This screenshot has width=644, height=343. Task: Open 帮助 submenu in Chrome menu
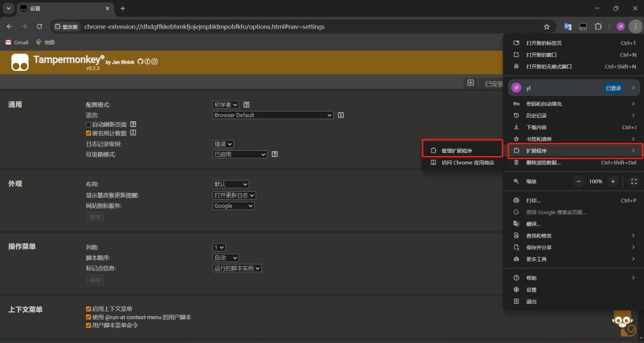coord(574,278)
